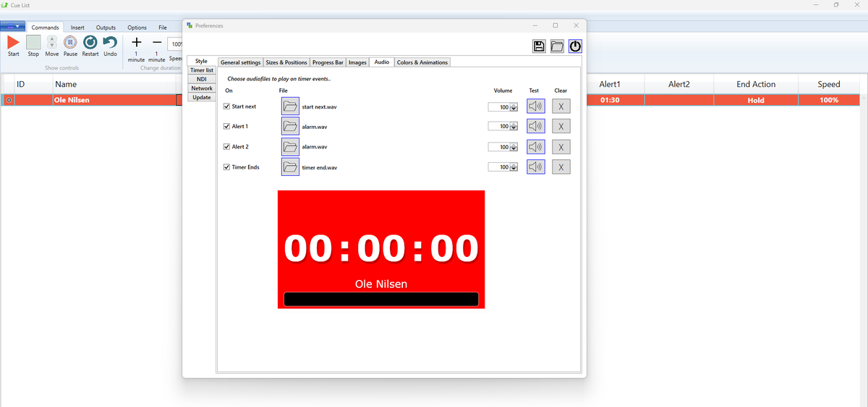Click the End Action column header
The height and width of the screenshot is (407, 868).
pos(756,84)
